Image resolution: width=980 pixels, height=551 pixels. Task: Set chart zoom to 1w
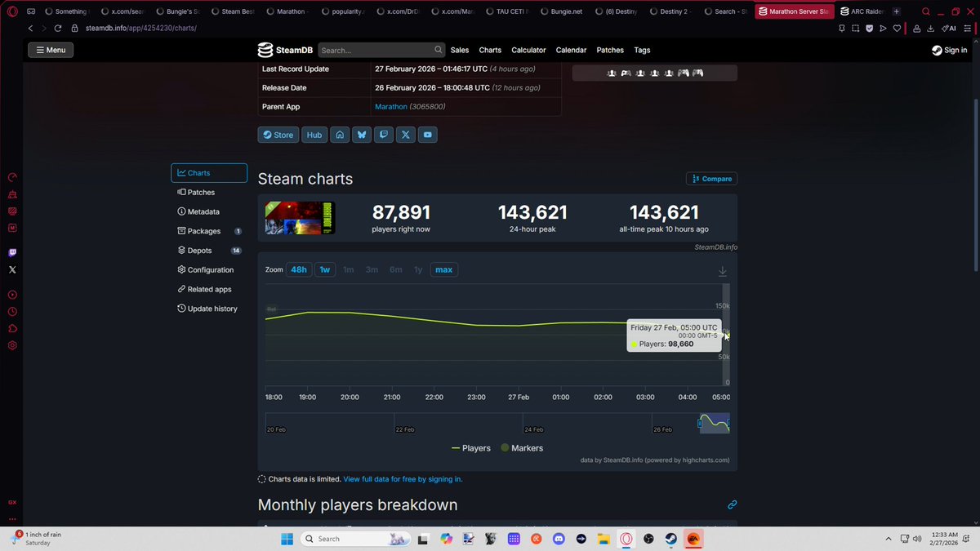pyautogui.click(x=325, y=269)
